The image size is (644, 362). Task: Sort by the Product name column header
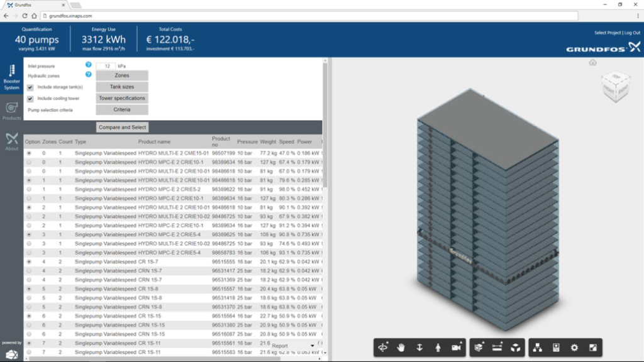click(x=154, y=141)
